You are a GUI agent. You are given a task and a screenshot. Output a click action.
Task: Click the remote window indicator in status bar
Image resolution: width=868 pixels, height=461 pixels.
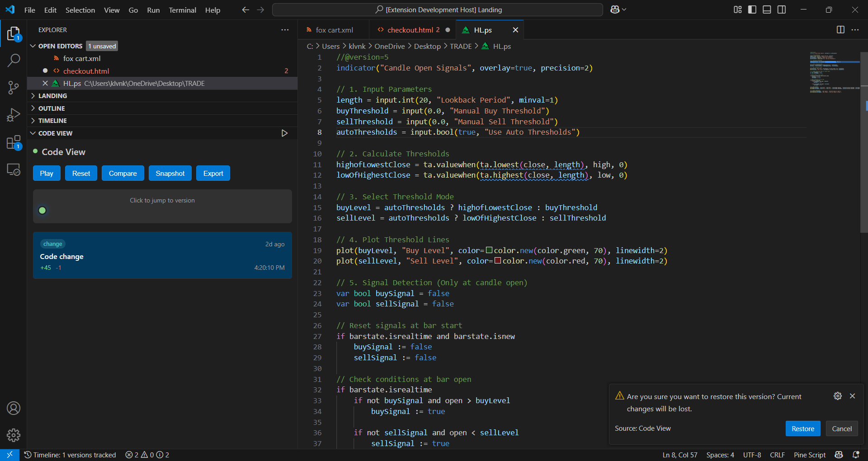tap(9, 455)
